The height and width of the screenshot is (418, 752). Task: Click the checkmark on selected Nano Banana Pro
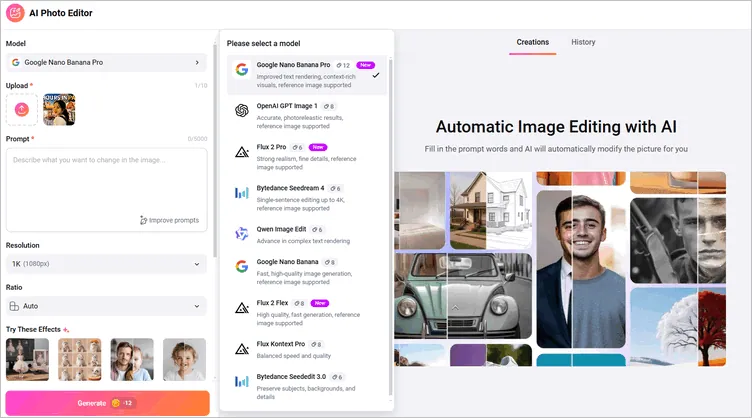click(376, 75)
